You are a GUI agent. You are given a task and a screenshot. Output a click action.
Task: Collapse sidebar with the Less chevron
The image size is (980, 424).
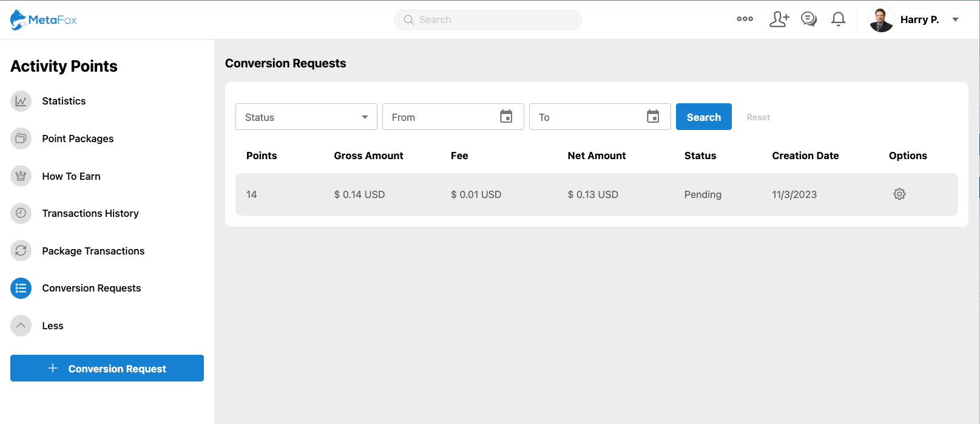tap(21, 326)
